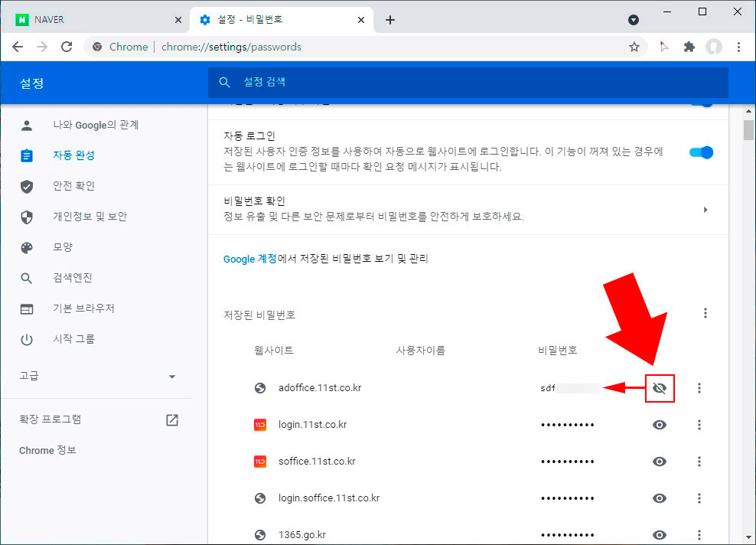The width and height of the screenshot is (756, 545).
Task: Open 저장된 비밀번호 three-dot menu
Action: tap(705, 313)
